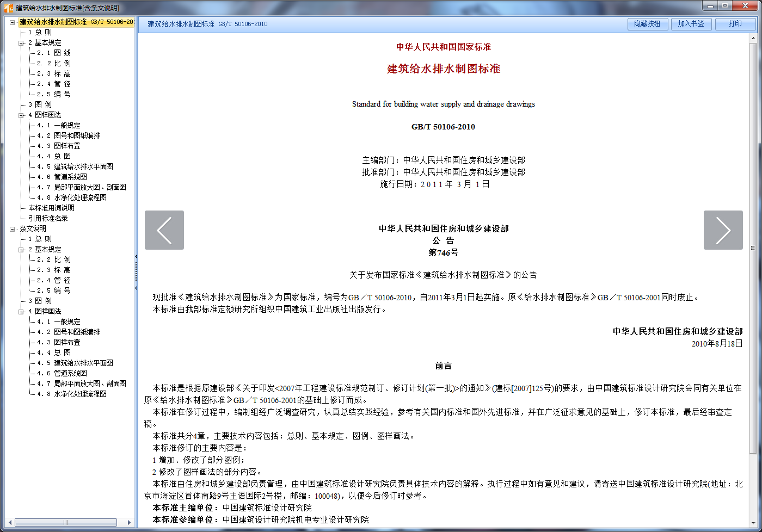Open 4.7 局部平面放大图、剖面图 in the main standard section

click(x=82, y=188)
